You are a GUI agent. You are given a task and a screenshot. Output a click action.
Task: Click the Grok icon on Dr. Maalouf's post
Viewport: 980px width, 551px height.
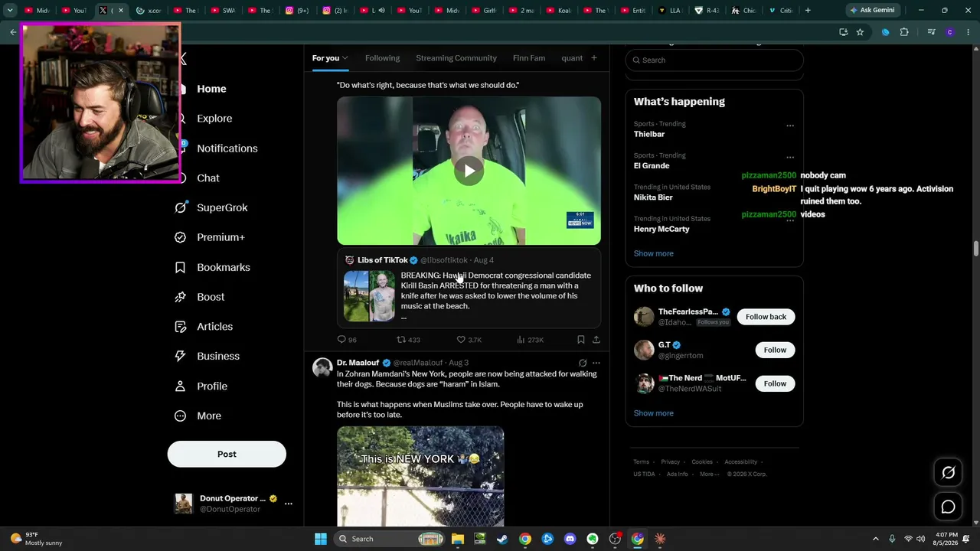pyautogui.click(x=583, y=363)
